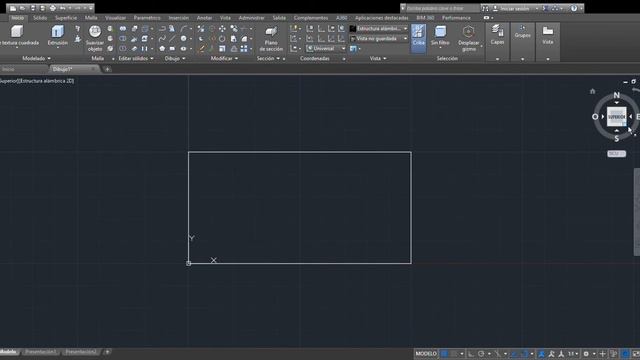Click the add layout plus button
640x360 pixels.
107,352
